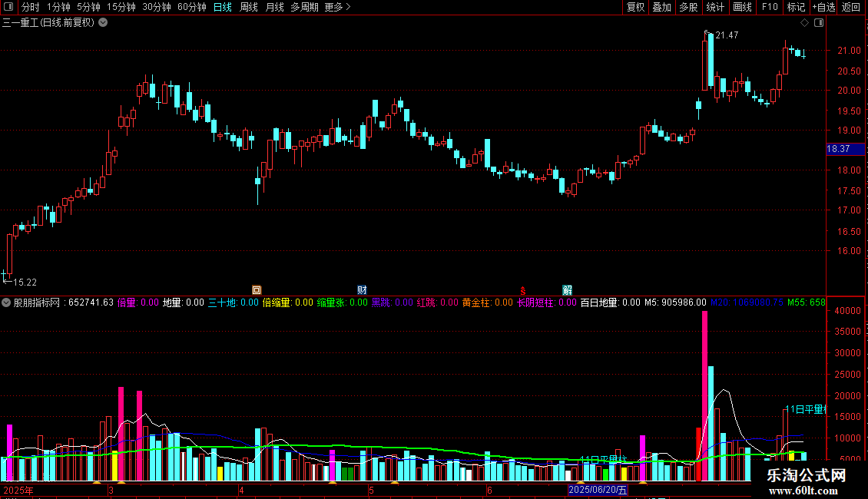Click the red $ dividend marker
868x499 pixels.
(522, 290)
